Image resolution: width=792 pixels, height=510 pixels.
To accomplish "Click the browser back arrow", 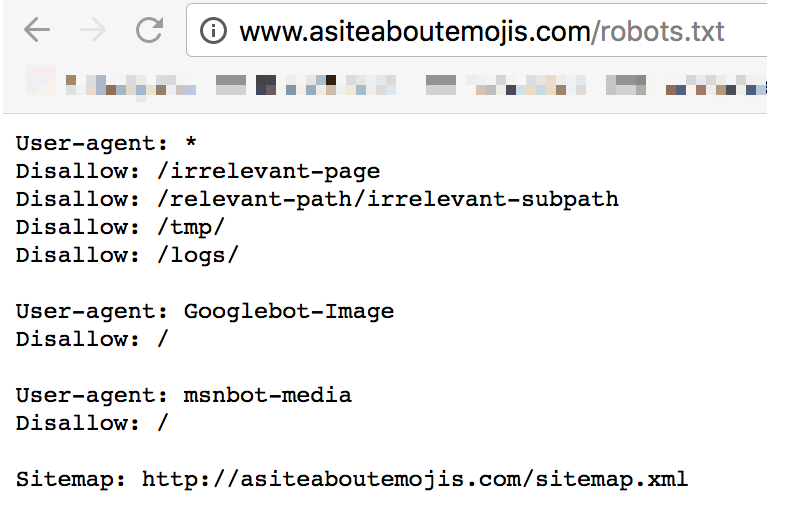I will (37, 31).
